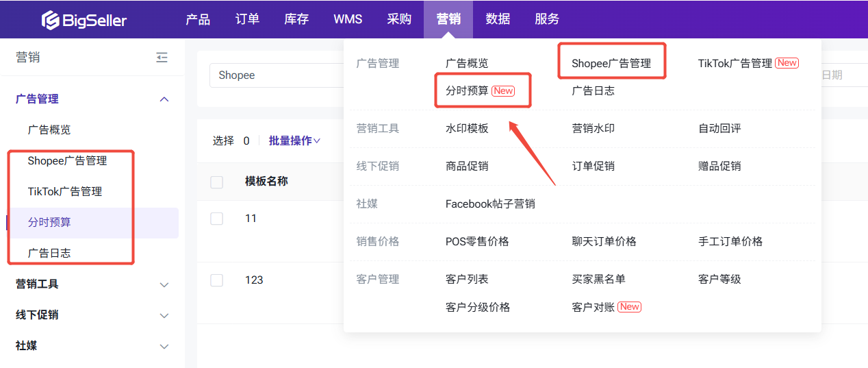Expand the 营销工具 sidebar section
The image size is (868, 368).
point(164,284)
